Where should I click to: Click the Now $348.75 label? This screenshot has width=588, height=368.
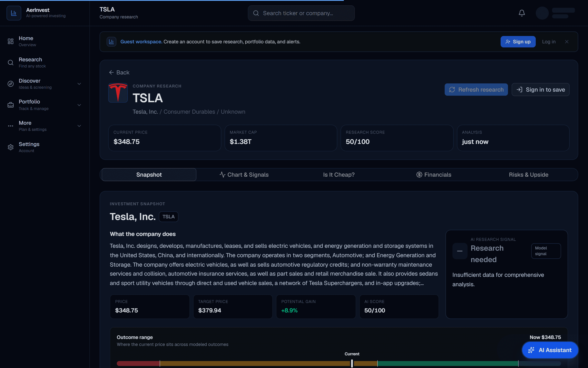[545, 337]
